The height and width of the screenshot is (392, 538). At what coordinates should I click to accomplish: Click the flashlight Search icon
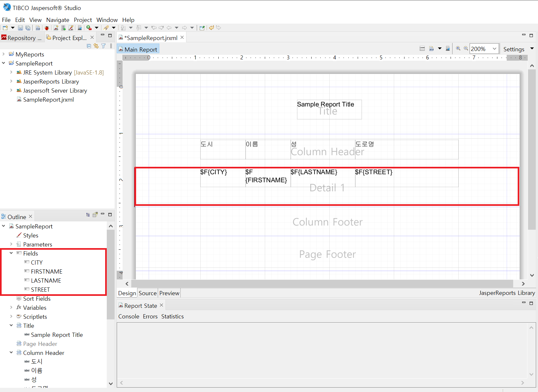point(106,28)
